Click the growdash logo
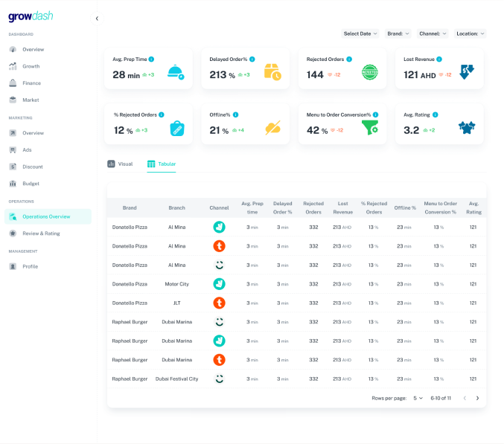The width and height of the screenshot is (504, 444). point(31,16)
